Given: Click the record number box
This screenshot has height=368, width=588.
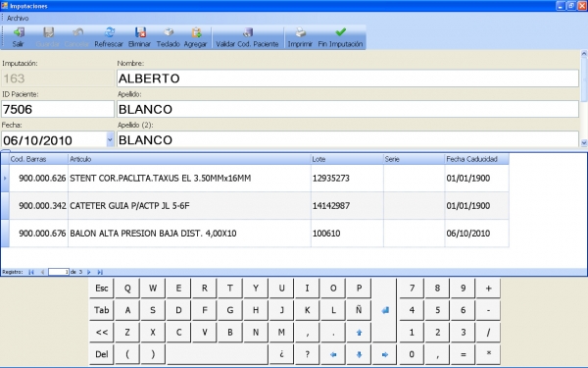Looking at the screenshot, I should (59, 272).
